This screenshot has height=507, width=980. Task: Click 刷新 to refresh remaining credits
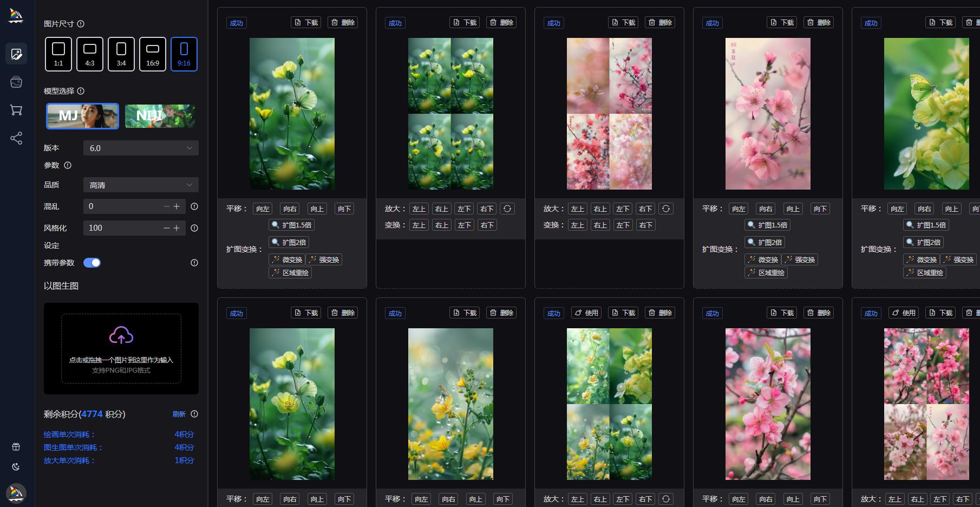tap(179, 414)
